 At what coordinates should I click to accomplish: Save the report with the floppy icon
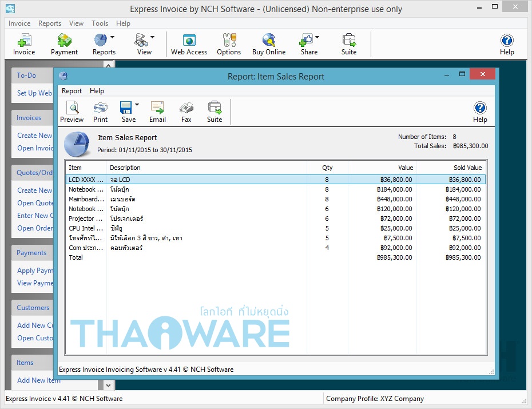coord(126,108)
